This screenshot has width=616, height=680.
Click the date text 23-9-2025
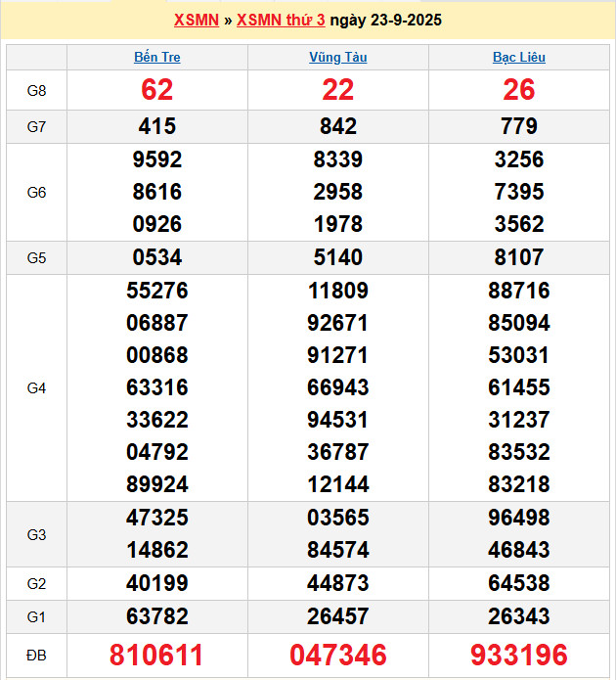coord(402,21)
